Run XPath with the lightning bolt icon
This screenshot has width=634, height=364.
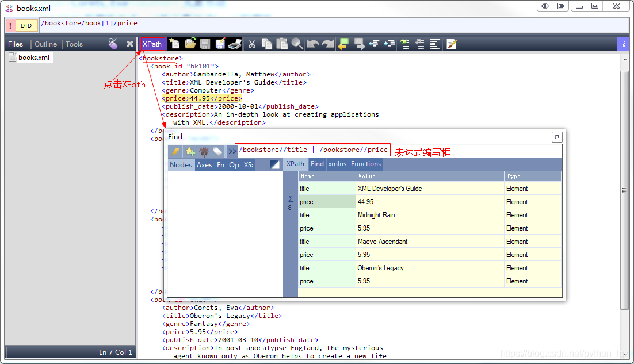click(x=175, y=151)
